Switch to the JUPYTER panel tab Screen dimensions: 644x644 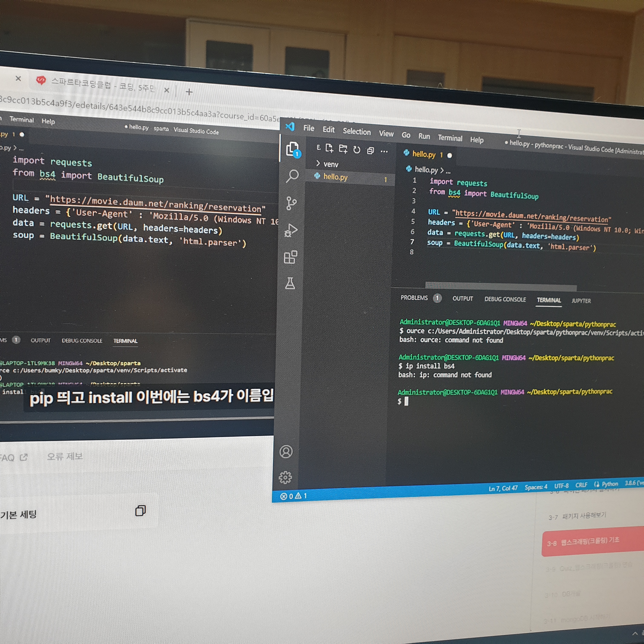581,301
